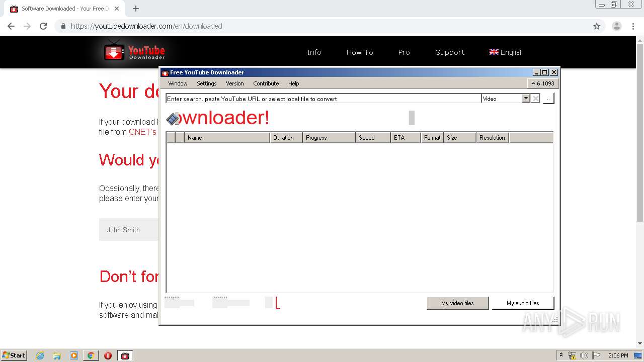Click the Free YouTube Downloader title bar icon

coord(165,72)
